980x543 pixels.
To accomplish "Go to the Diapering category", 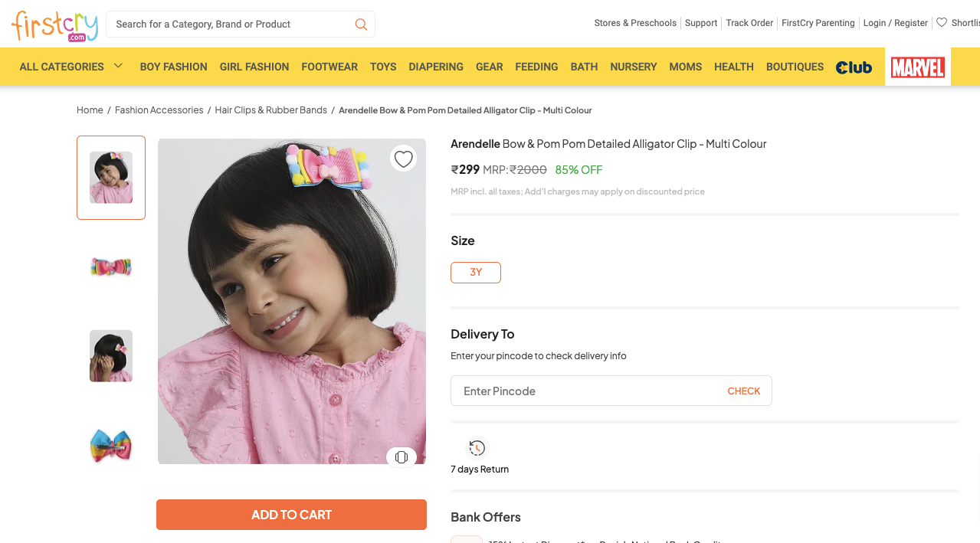I will (436, 67).
